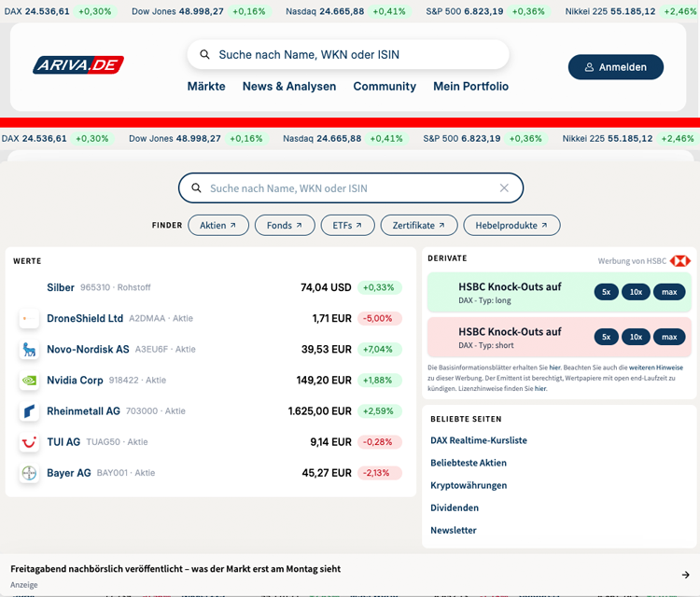Open the Community menu item
700x597 pixels.
[385, 87]
